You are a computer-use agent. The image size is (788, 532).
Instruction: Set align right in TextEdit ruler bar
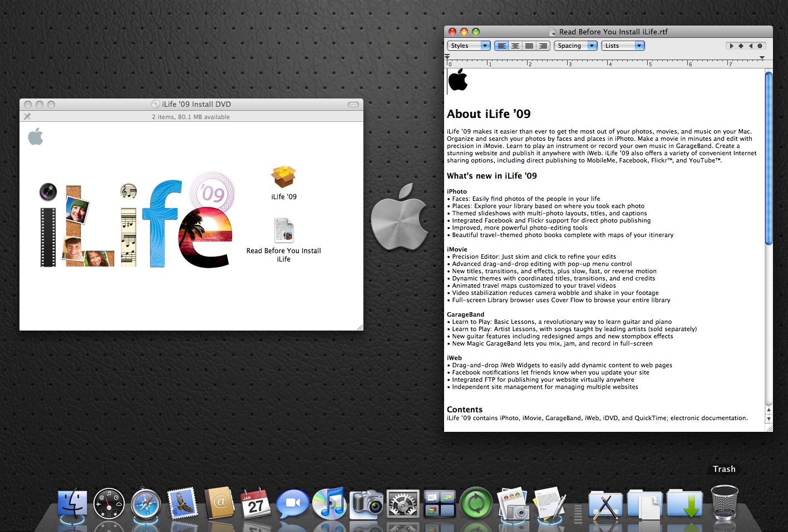coord(543,46)
